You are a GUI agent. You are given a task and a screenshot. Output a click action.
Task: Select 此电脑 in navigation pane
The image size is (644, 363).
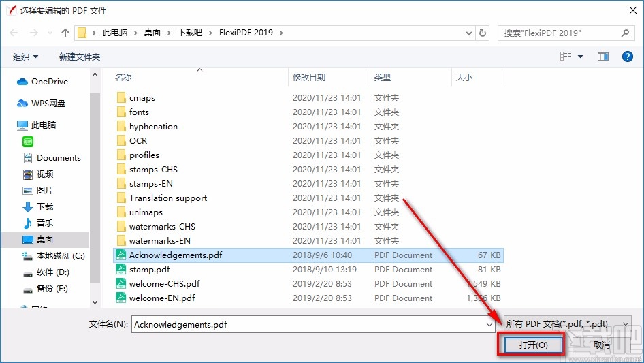tap(36, 125)
